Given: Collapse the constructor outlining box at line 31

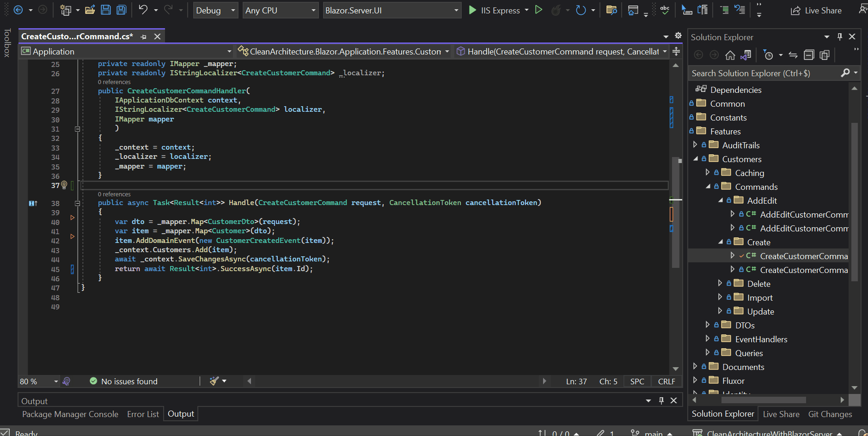Looking at the screenshot, I should (x=77, y=129).
